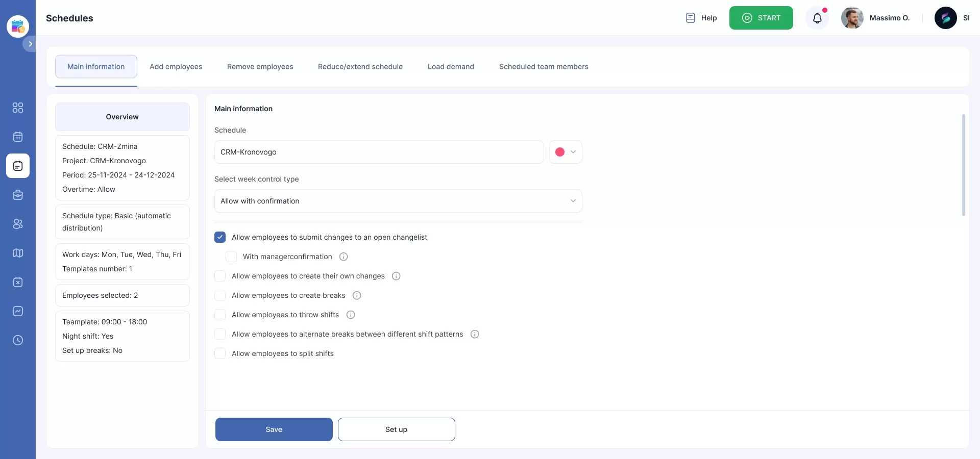Open the Load demand tab
Viewport: 980px width, 459px height.
[451, 67]
